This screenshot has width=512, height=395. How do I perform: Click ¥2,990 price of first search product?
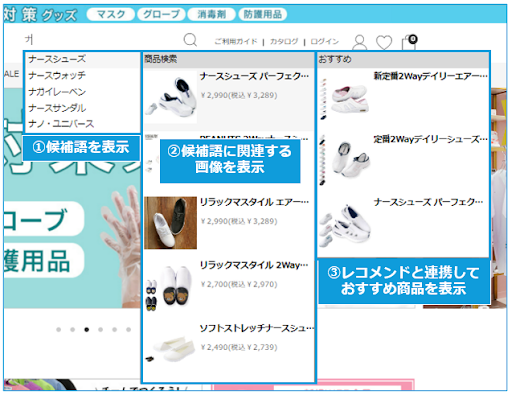pyautogui.click(x=239, y=95)
